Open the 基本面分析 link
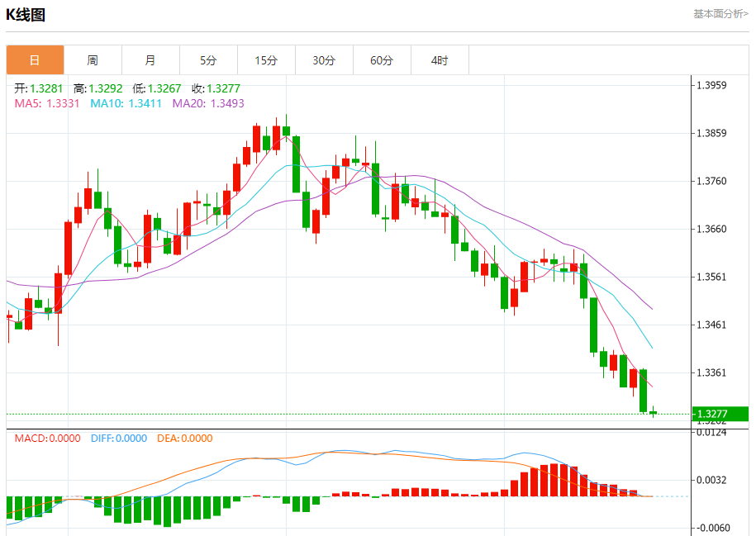Screen dimensions: 756x536 tap(720, 14)
